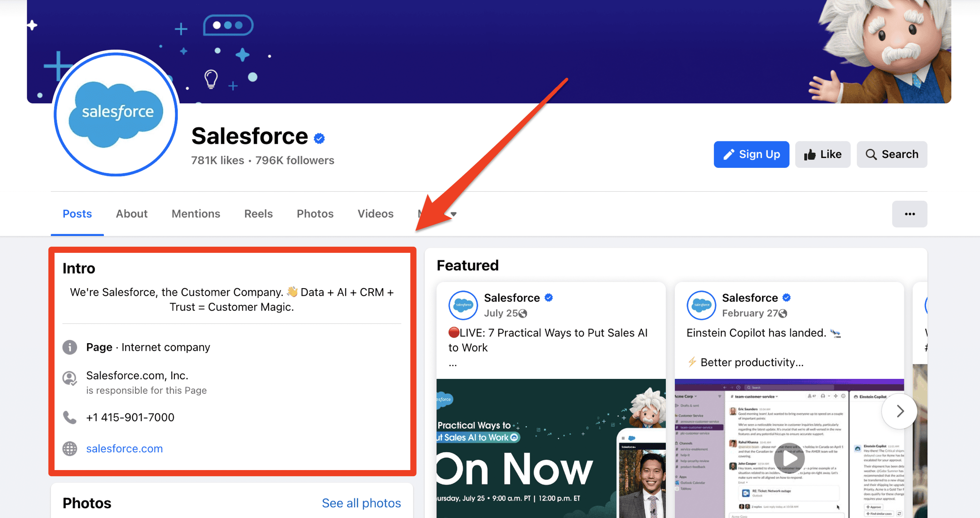Image resolution: width=980 pixels, height=518 pixels.
Task: Click globe privacy icon beside February 27
Action: tap(782, 314)
